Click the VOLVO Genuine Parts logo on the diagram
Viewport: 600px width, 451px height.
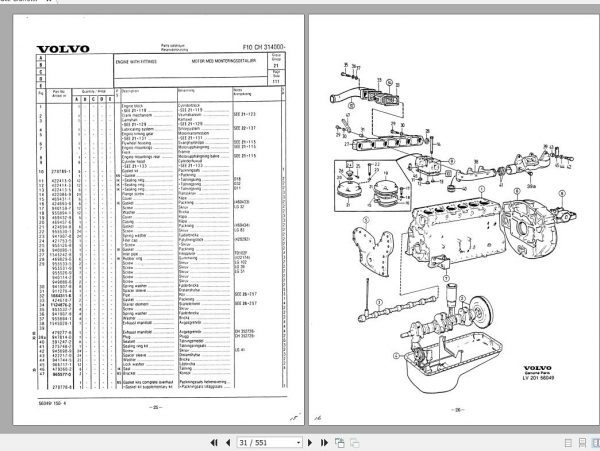click(538, 370)
